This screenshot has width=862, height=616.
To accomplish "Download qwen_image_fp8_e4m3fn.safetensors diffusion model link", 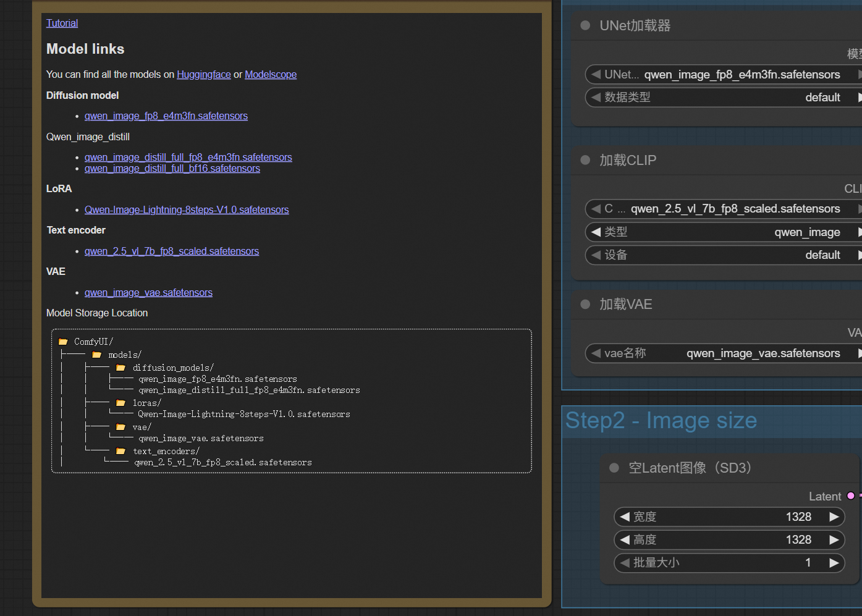I will tap(166, 116).
